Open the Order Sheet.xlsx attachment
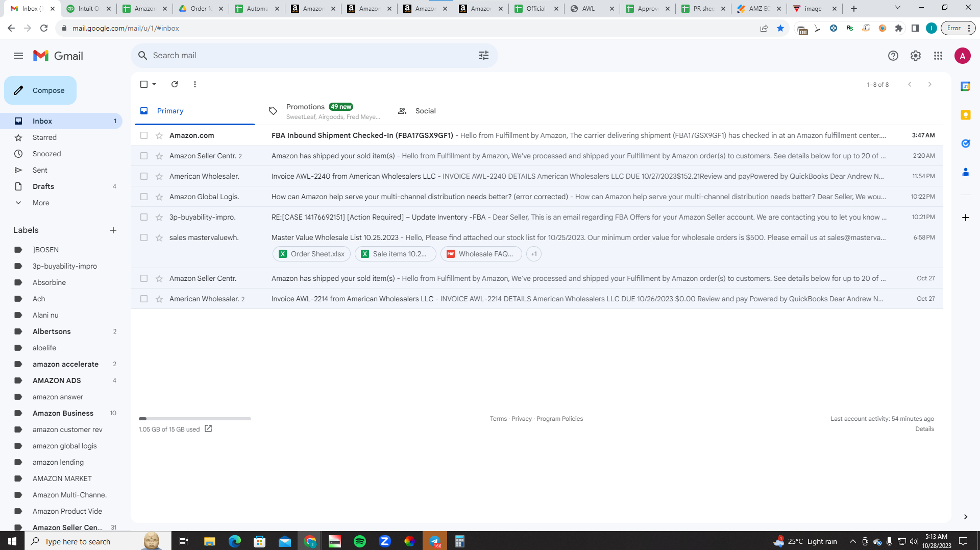Viewport: 980px width, 550px height. coord(311,254)
